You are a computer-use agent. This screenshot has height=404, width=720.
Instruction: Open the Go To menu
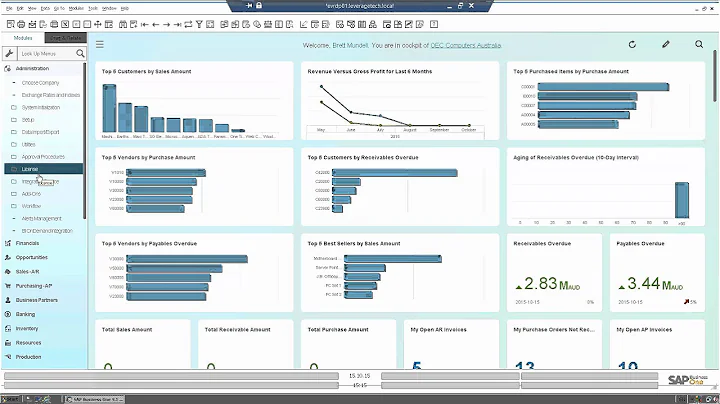coord(59,8)
